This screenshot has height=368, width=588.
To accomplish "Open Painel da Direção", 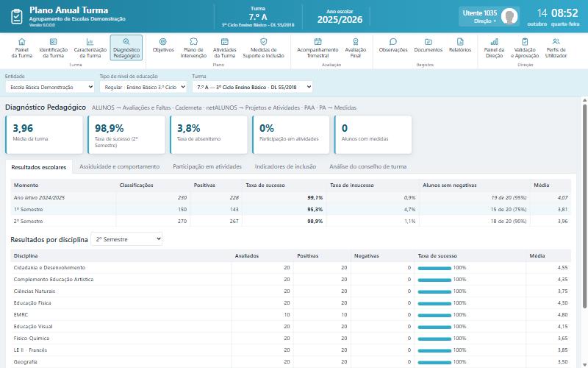I will point(494,48).
